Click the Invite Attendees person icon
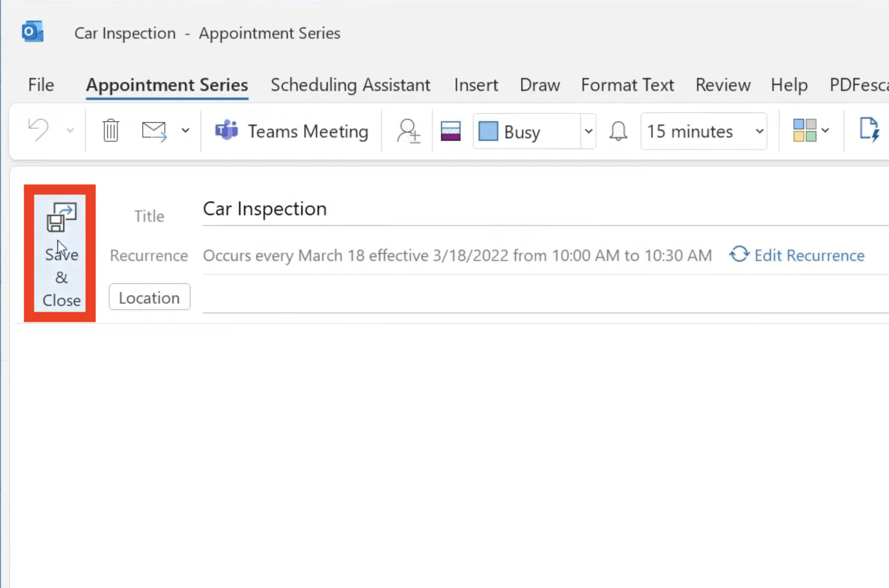Image resolution: width=889 pixels, height=588 pixels. pyautogui.click(x=409, y=131)
